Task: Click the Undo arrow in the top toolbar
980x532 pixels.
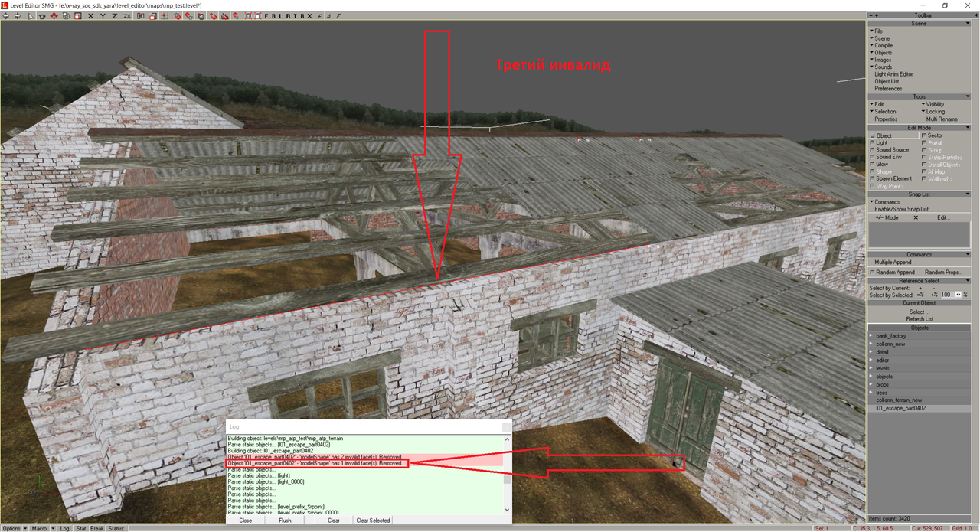Action: (x=5, y=15)
